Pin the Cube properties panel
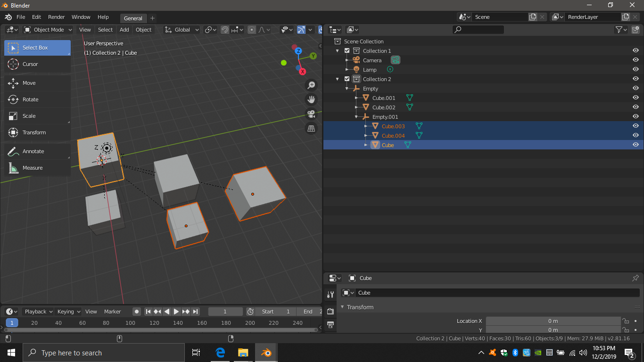The width and height of the screenshot is (644, 362). [636, 278]
